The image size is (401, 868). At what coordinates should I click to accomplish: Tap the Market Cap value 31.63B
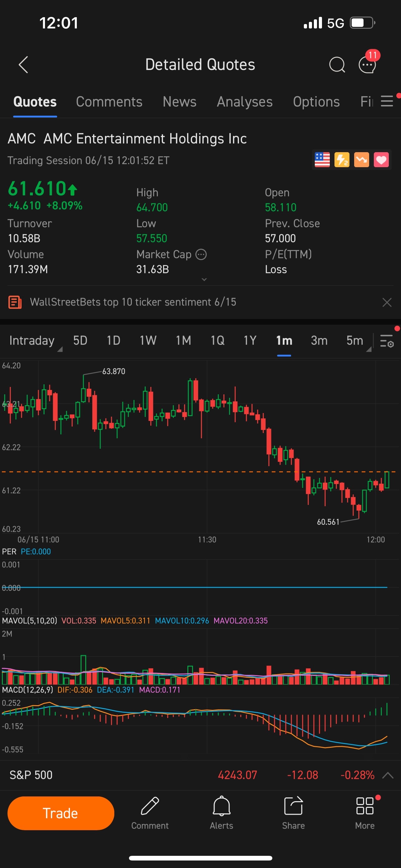[x=152, y=269]
